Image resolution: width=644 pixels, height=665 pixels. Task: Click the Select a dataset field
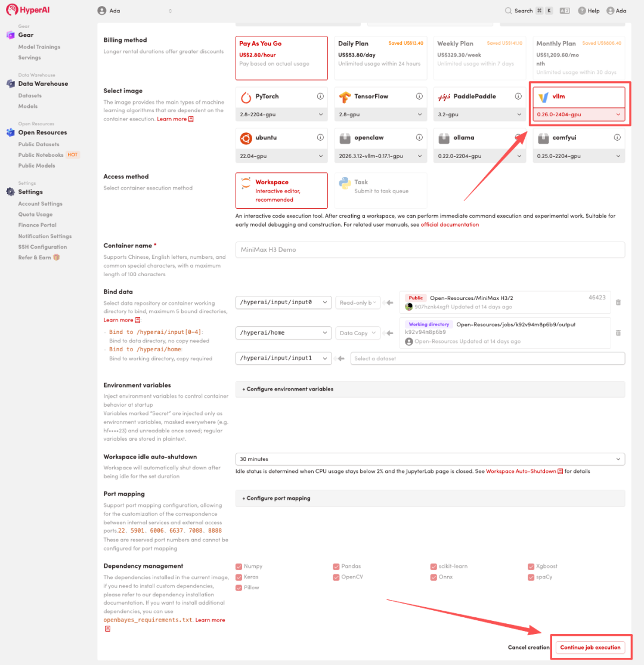[x=488, y=358]
